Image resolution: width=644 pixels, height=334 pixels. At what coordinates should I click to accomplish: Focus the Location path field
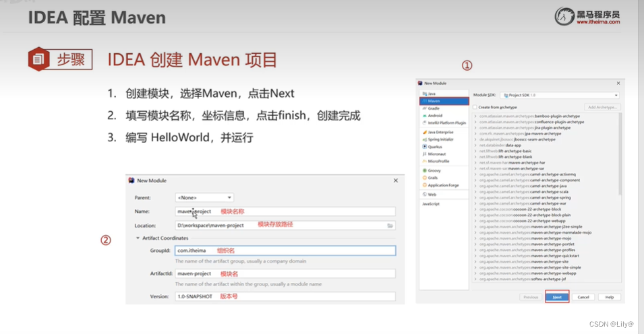[285, 226]
